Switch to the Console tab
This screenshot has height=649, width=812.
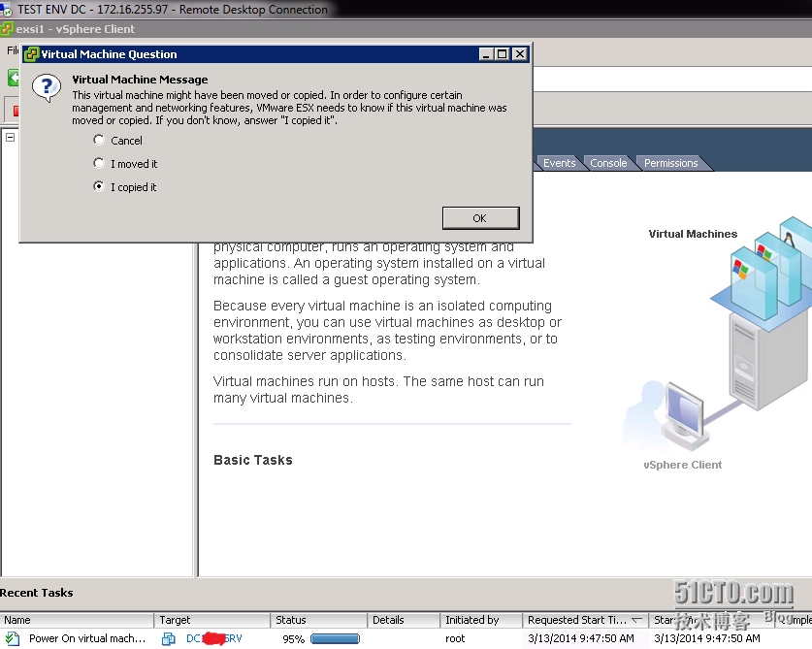pos(608,163)
